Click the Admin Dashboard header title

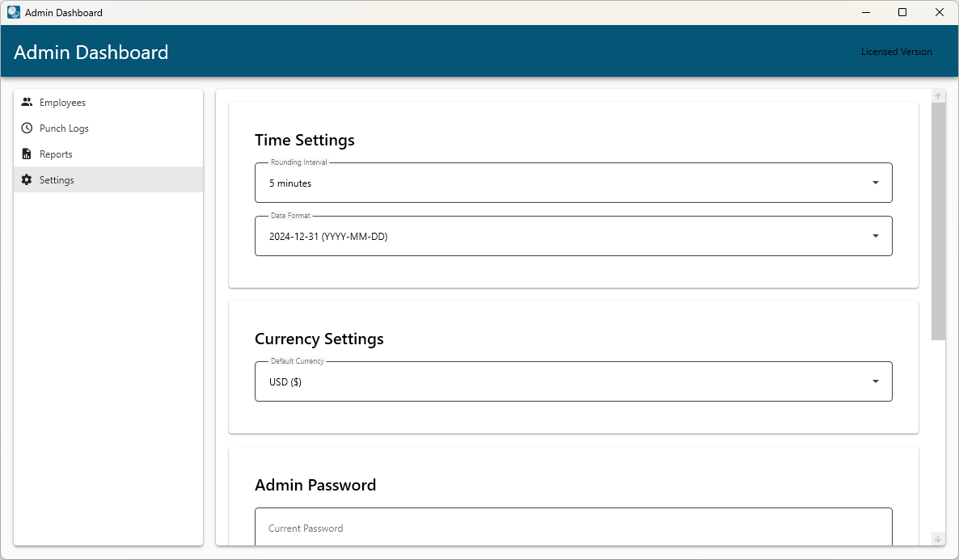tap(91, 53)
